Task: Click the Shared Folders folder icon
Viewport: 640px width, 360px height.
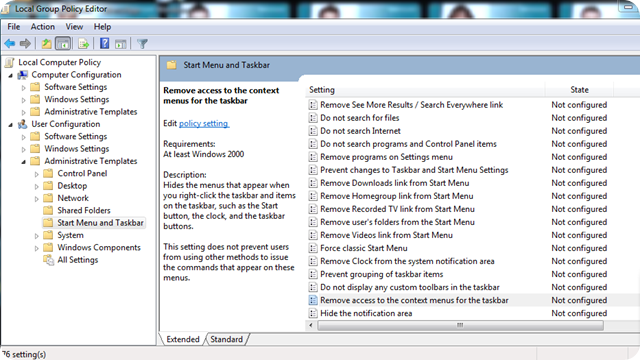Action: coord(48,210)
